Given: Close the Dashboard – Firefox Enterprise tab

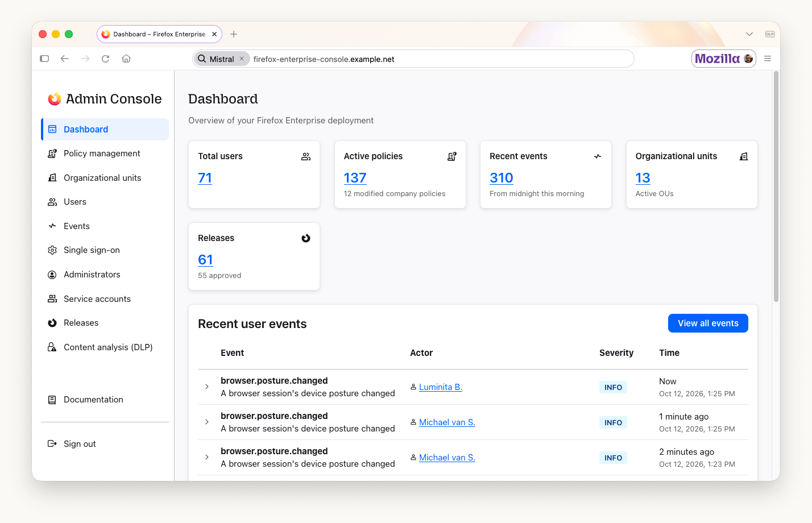Looking at the screenshot, I should point(214,34).
